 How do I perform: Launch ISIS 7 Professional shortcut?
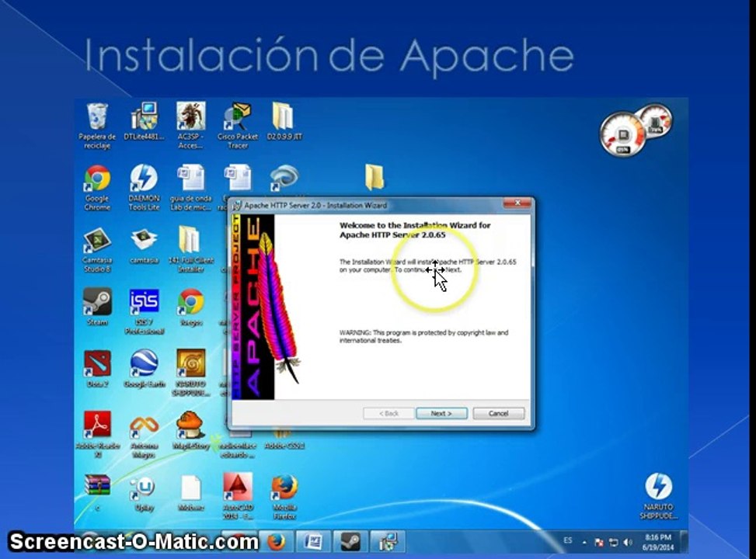coord(144,311)
